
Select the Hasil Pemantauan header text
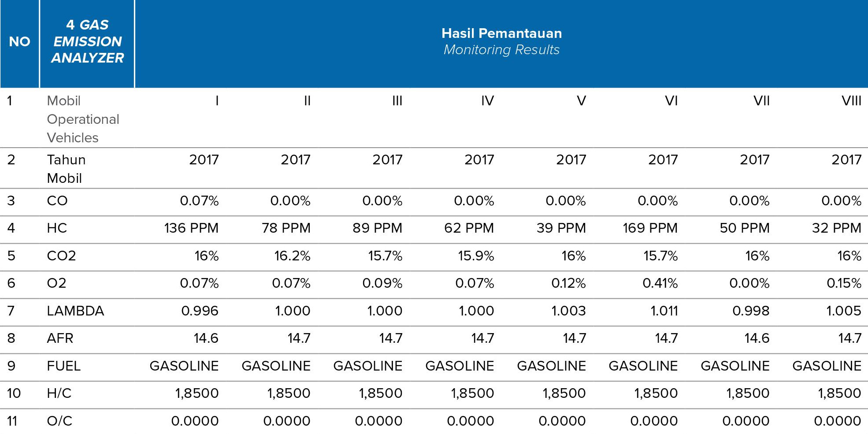point(501,33)
